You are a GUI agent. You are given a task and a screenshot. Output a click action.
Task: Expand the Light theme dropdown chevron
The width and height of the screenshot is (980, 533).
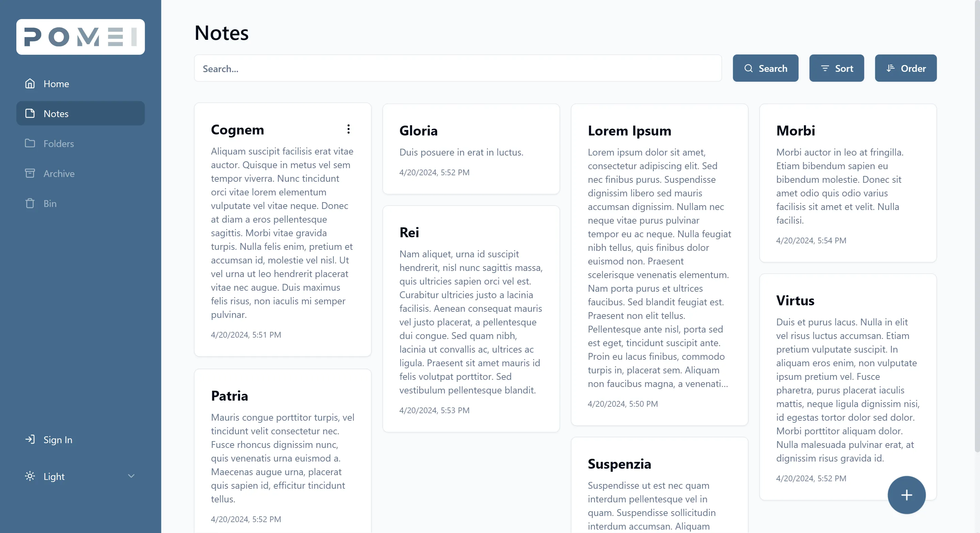[131, 476]
